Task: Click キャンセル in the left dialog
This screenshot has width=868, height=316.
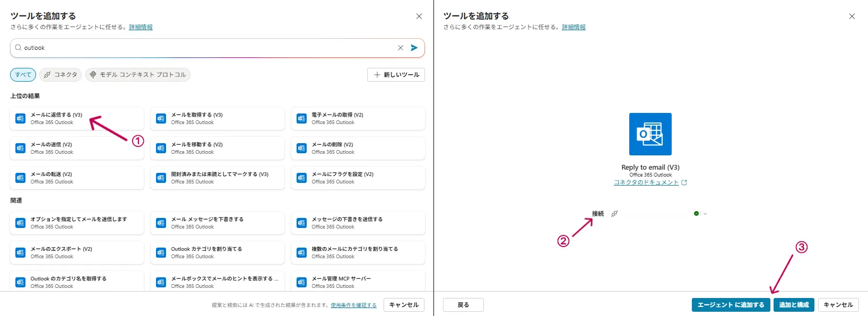Action: [404, 305]
